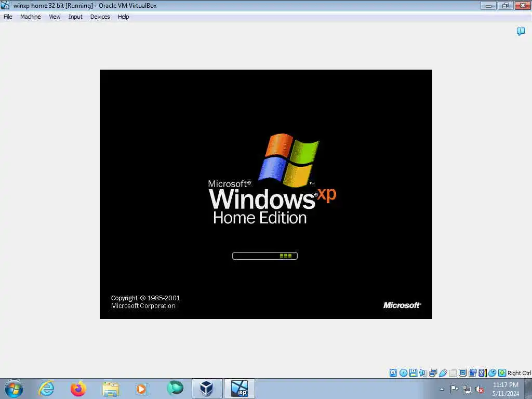Close the VirtualBox VM window
The height and width of the screenshot is (399, 532).
point(523,5)
